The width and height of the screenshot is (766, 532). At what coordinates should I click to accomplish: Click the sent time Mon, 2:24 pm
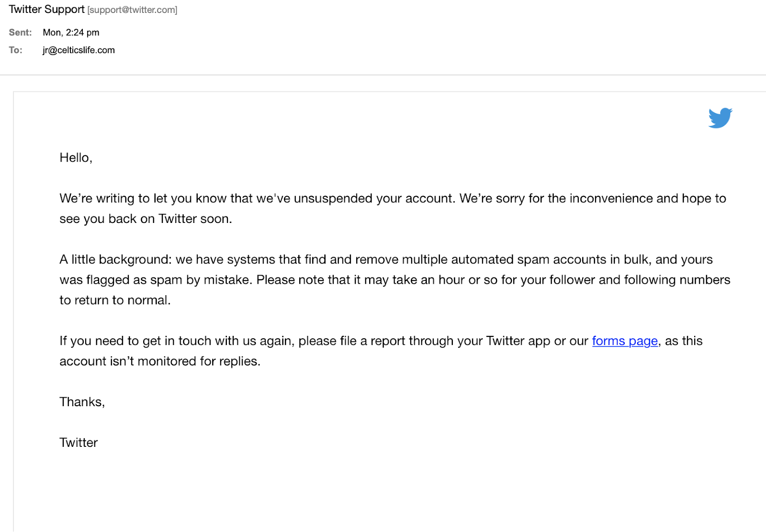[71, 33]
